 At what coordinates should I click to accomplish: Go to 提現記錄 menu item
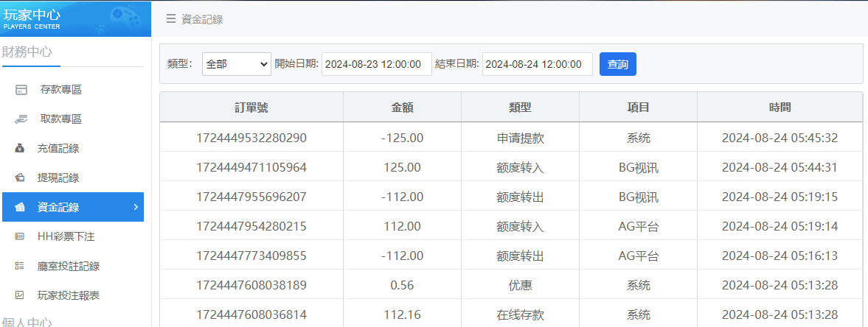pos(58,177)
